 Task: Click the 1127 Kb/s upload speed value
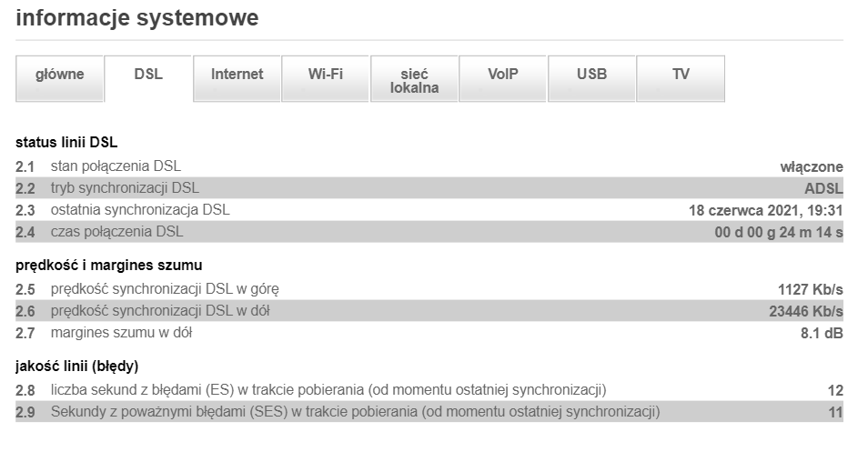tap(810, 289)
